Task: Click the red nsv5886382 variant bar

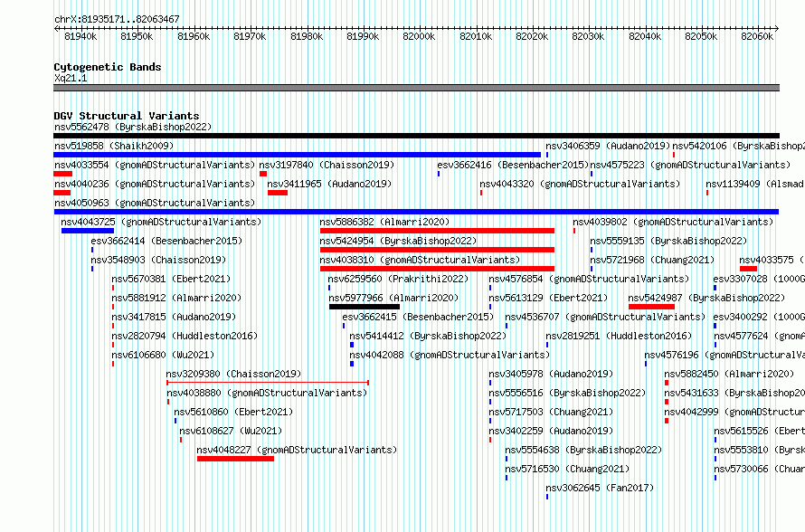Action: (x=438, y=231)
